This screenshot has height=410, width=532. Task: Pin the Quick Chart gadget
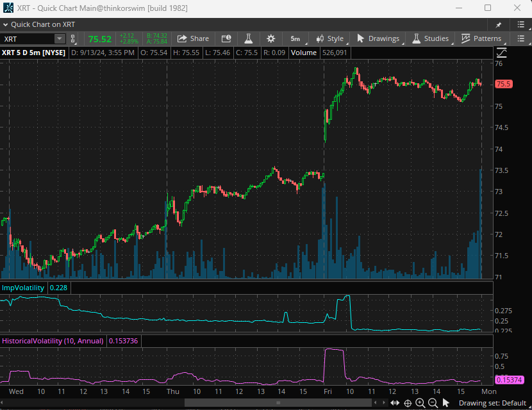(x=499, y=25)
